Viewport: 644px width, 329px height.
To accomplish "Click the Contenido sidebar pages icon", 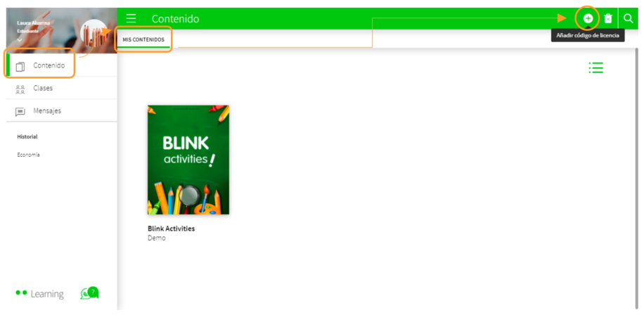I will (x=20, y=66).
